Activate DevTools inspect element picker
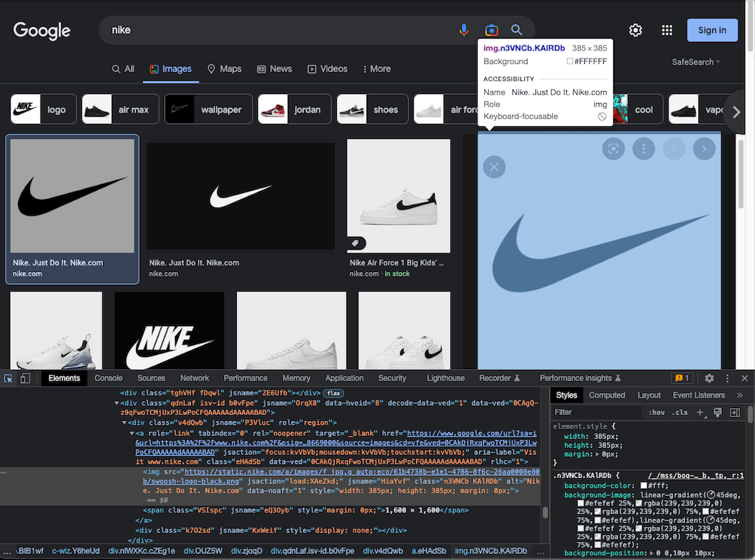 click(x=8, y=379)
